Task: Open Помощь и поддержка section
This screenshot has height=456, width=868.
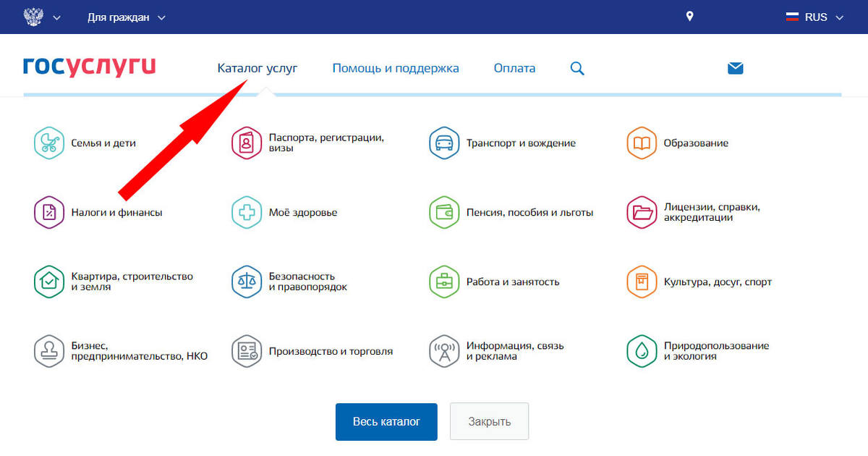Action: (x=395, y=67)
